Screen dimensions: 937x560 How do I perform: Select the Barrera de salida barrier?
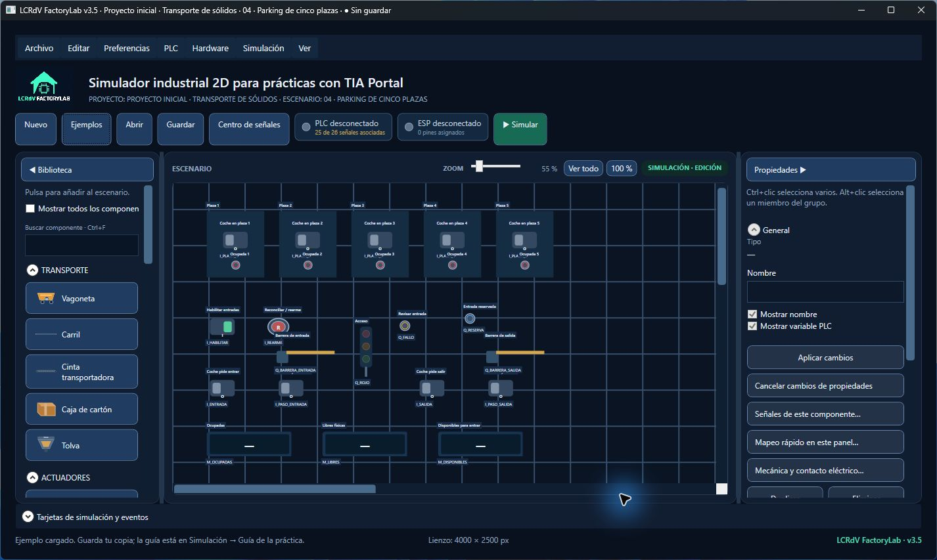514,355
